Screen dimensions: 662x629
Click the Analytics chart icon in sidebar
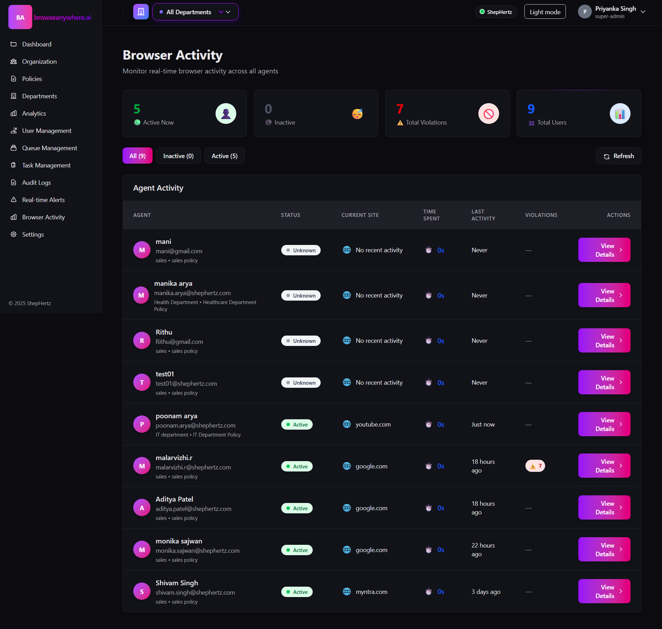click(14, 113)
